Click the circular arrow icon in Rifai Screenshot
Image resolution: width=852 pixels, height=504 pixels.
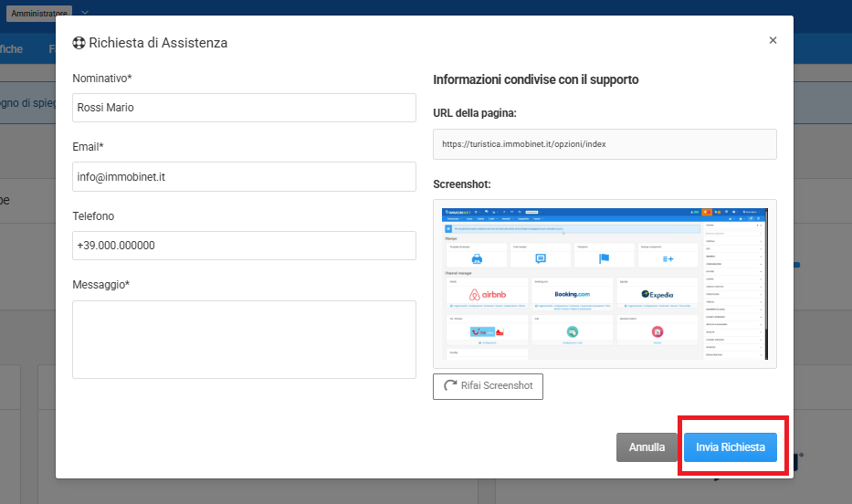point(450,386)
